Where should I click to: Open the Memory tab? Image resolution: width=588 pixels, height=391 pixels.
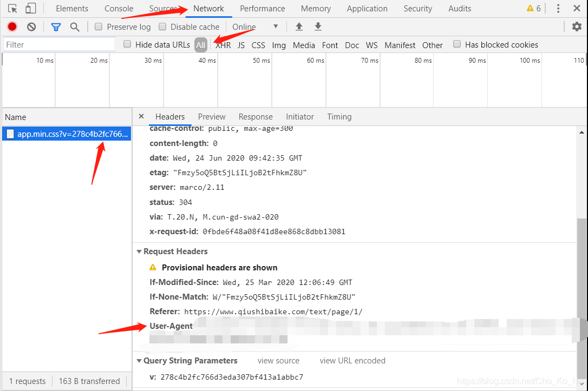coord(316,9)
